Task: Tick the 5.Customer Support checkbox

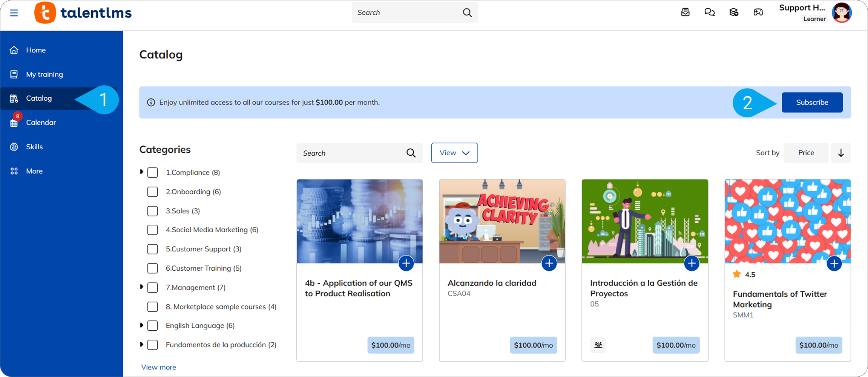Action: [152, 249]
